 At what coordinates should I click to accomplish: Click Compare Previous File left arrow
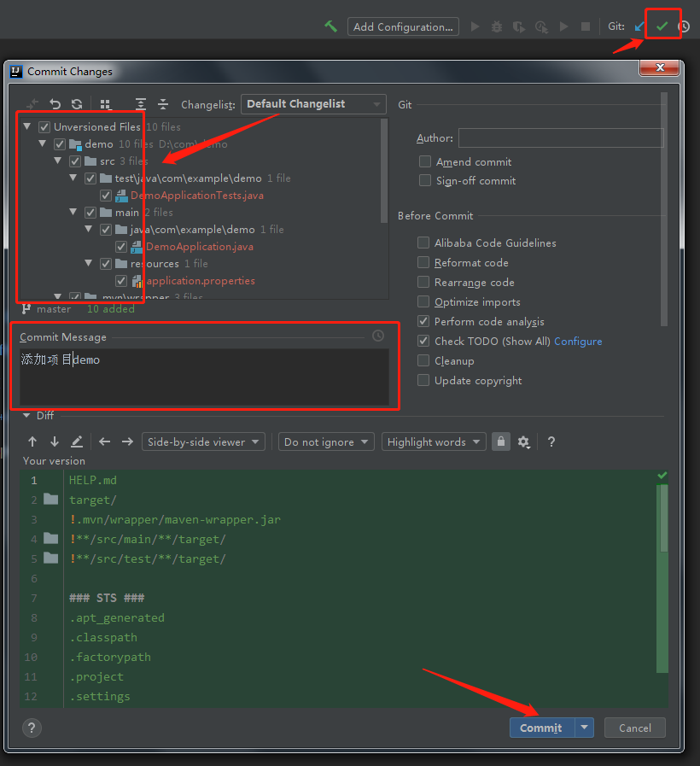click(x=104, y=441)
